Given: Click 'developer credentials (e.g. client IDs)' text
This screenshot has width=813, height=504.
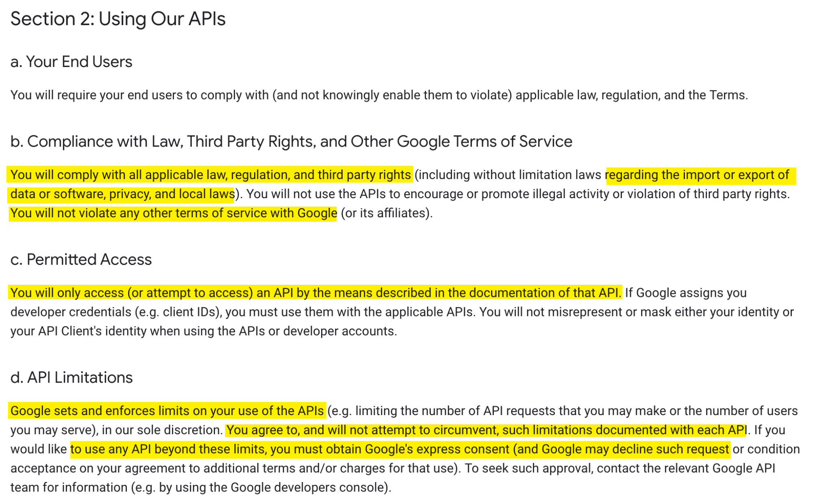Looking at the screenshot, I should pyautogui.click(x=116, y=312).
